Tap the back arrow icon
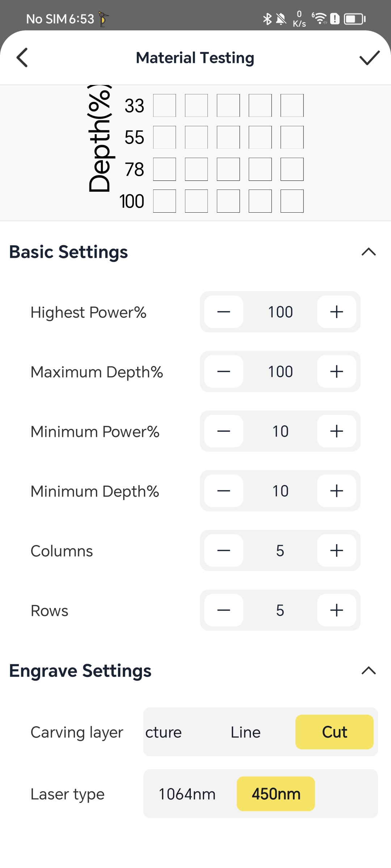Viewport: 391px width, 868px height. click(x=22, y=58)
